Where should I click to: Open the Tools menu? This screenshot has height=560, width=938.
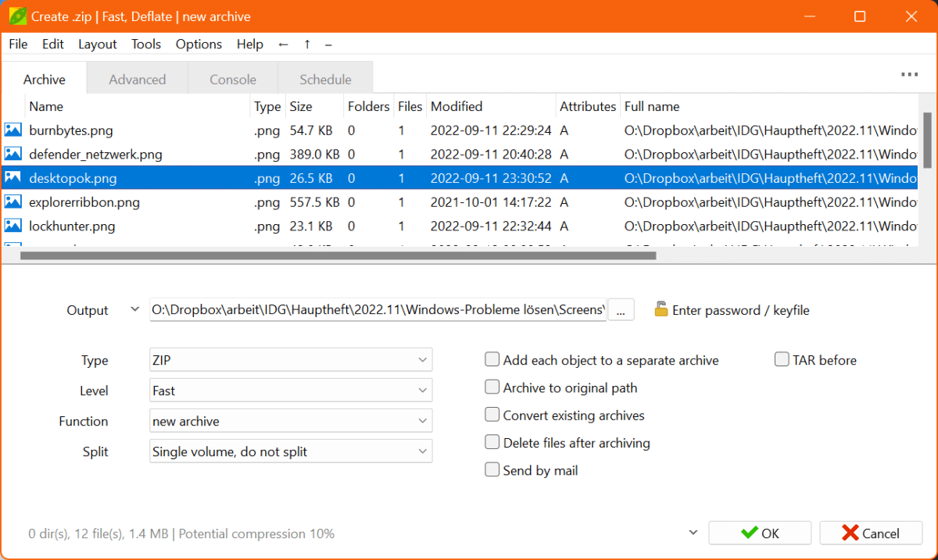(146, 45)
